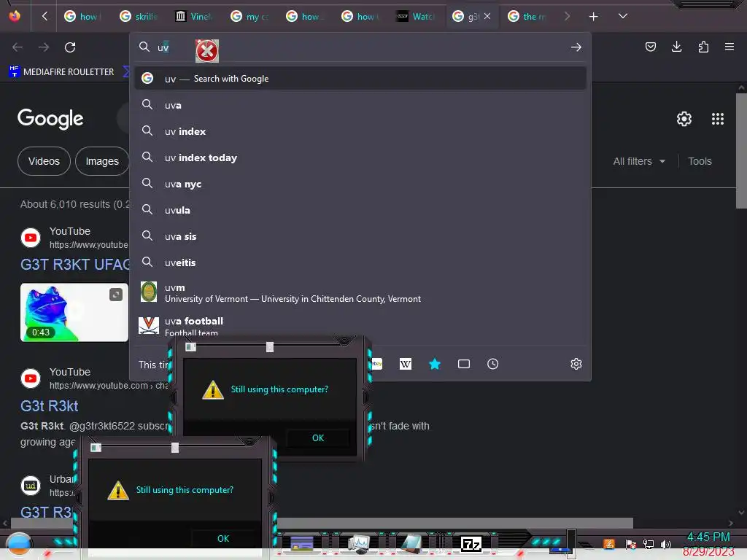Select 'uv — Search with Google' suggestion
The image size is (747, 560).
click(360, 79)
